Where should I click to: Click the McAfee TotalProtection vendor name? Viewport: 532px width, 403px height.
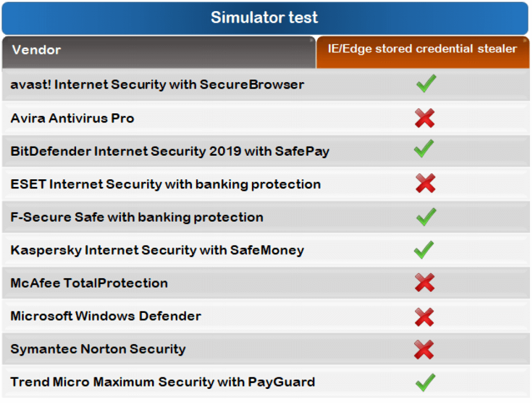click(89, 283)
